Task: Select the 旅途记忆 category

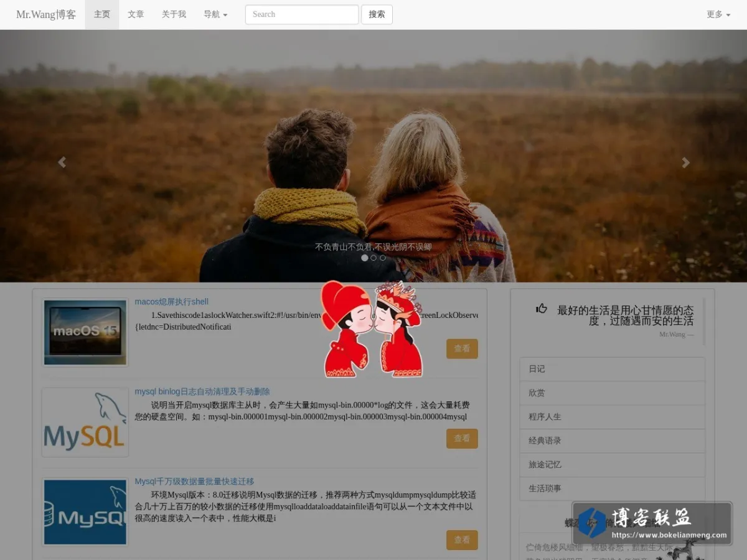Action: coord(612,465)
